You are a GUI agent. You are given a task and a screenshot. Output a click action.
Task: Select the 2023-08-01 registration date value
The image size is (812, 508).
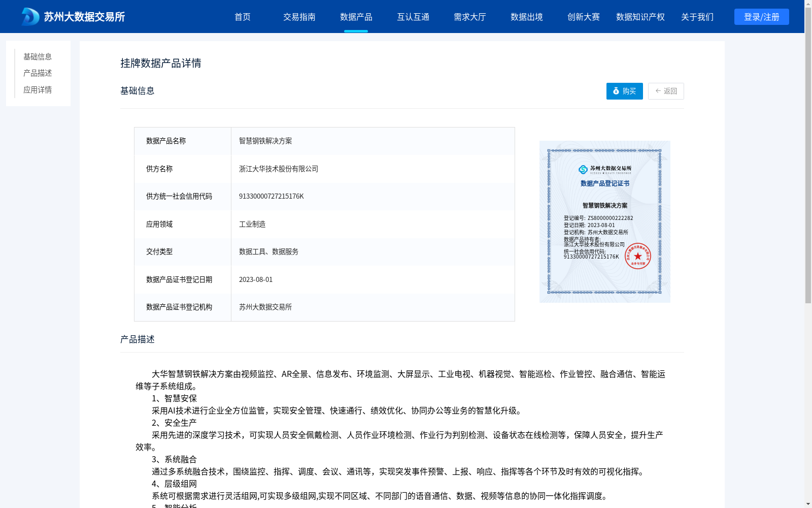pos(373,279)
